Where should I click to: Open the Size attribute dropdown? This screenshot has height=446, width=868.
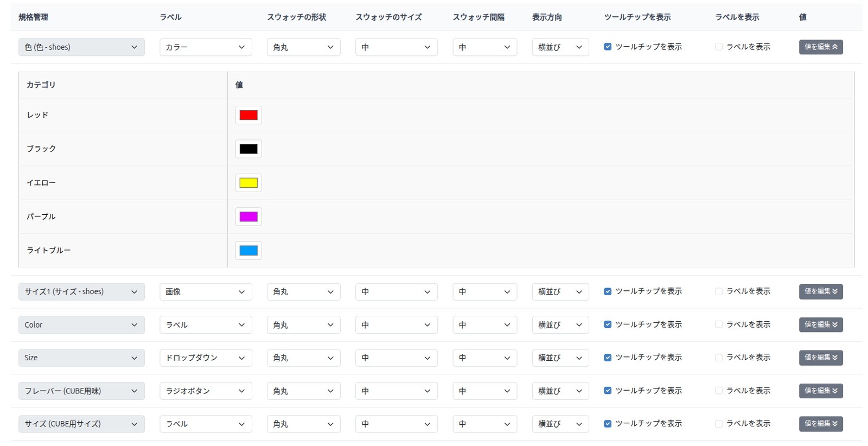pyautogui.click(x=81, y=358)
